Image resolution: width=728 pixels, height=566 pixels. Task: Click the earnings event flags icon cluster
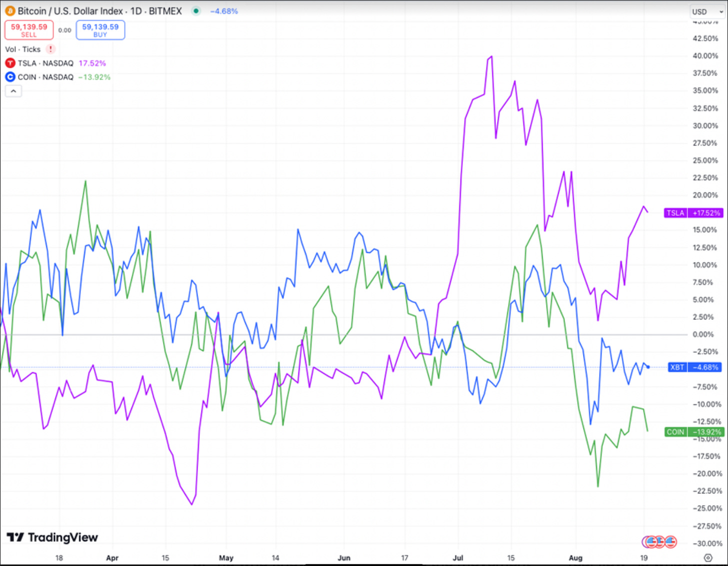[659, 541]
